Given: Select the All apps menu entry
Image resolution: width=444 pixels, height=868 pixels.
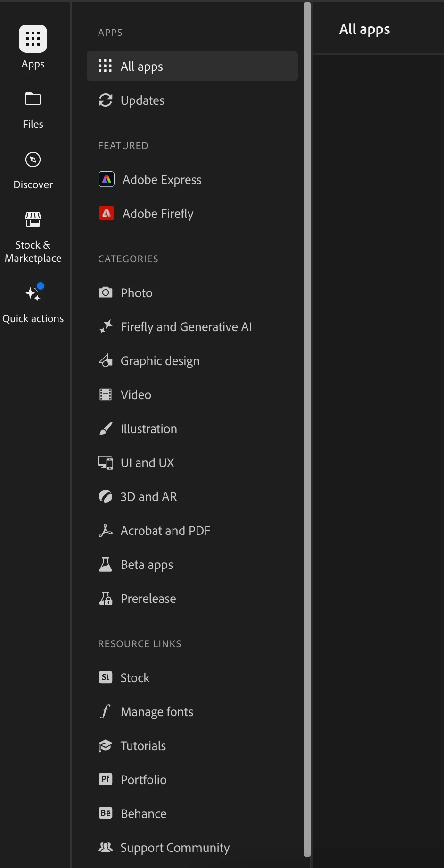Looking at the screenshot, I should click(192, 66).
